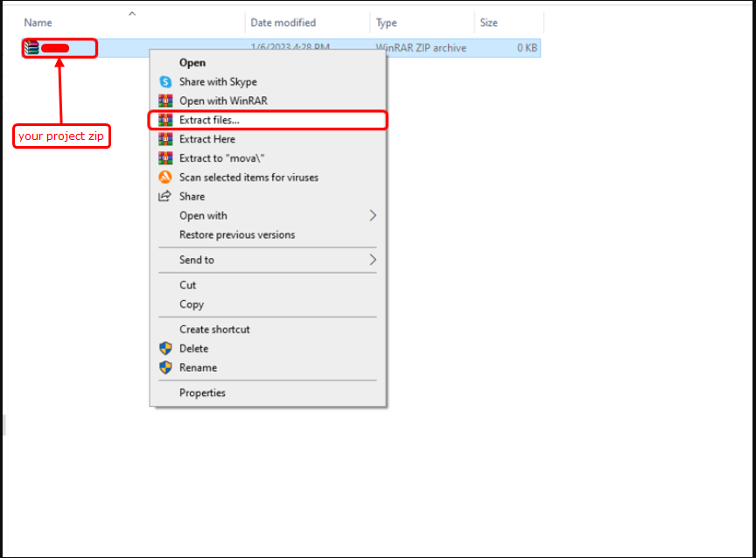The image size is (756, 558).
Task: Select Properties in the context menu
Action: (x=202, y=393)
